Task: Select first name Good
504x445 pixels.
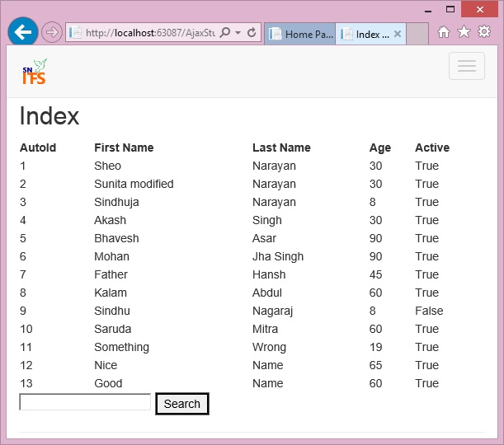Action: 108,383
